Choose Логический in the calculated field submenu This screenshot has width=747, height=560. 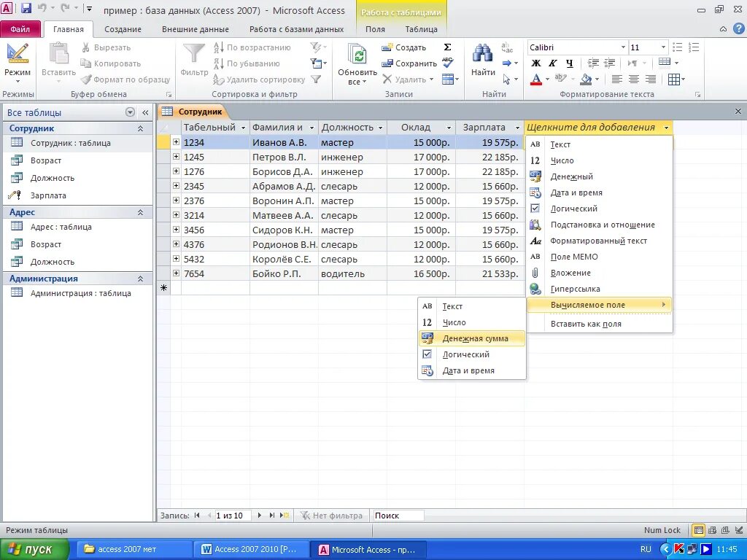[x=472, y=354]
